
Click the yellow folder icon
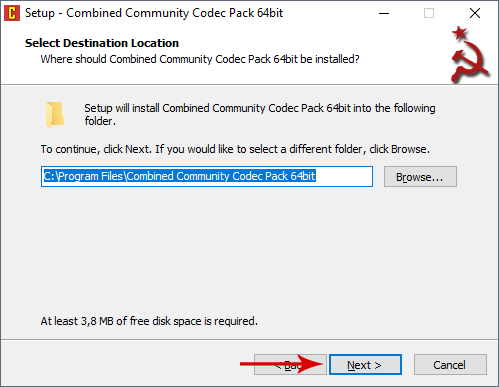55,115
